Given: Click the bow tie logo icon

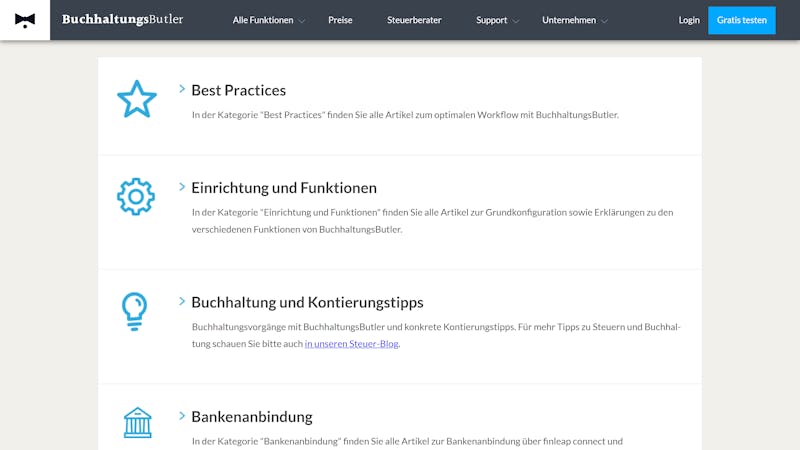Looking at the screenshot, I should tap(25, 20).
